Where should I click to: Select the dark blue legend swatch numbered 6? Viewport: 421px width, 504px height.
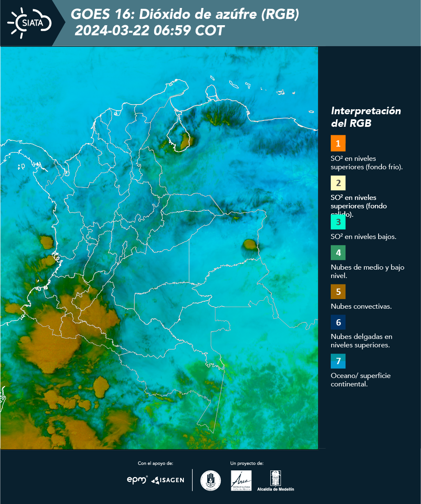click(x=338, y=323)
